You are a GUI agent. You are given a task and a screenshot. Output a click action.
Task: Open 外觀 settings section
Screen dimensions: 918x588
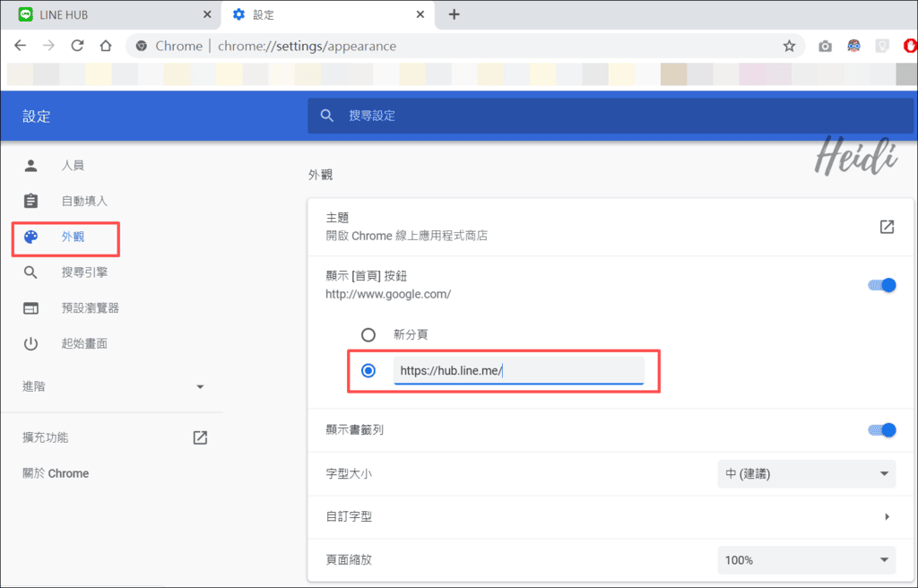coord(73,237)
